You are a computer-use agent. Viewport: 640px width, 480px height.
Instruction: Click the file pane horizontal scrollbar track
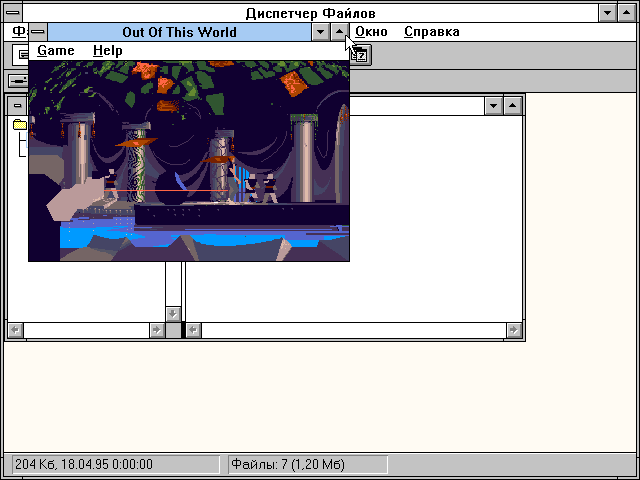(x=354, y=330)
